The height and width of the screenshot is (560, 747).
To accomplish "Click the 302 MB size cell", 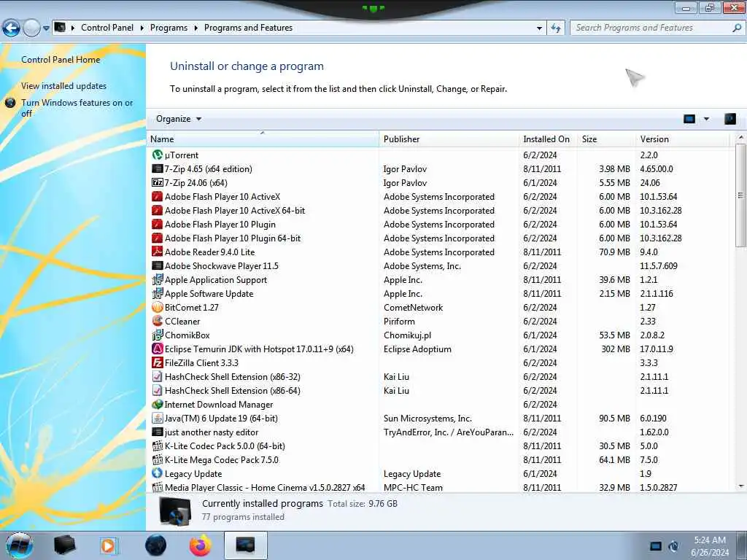I will point(616,349).
